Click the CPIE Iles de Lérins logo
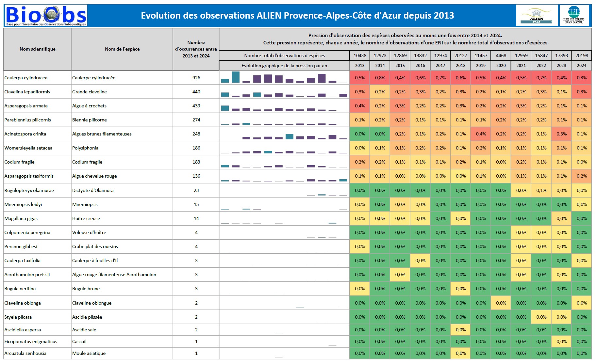Image resolution: width=597 pixels, height=364 pixels. pos(574,15)
